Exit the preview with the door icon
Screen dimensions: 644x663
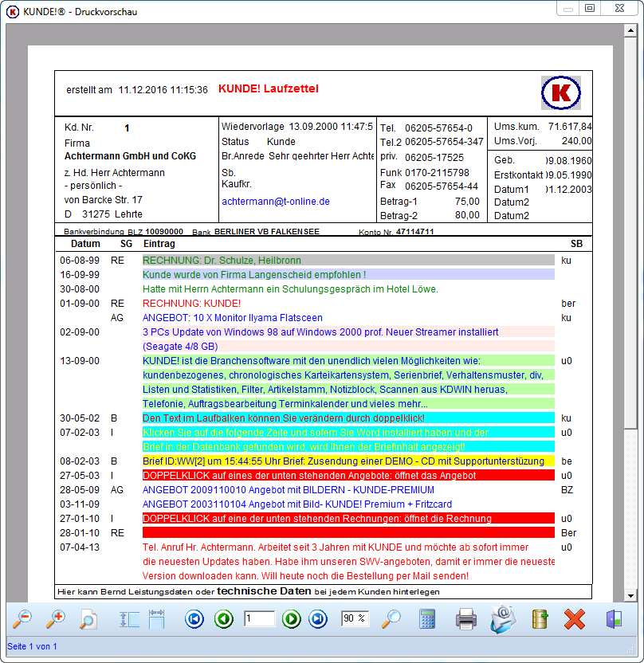(x=614, y=619)
